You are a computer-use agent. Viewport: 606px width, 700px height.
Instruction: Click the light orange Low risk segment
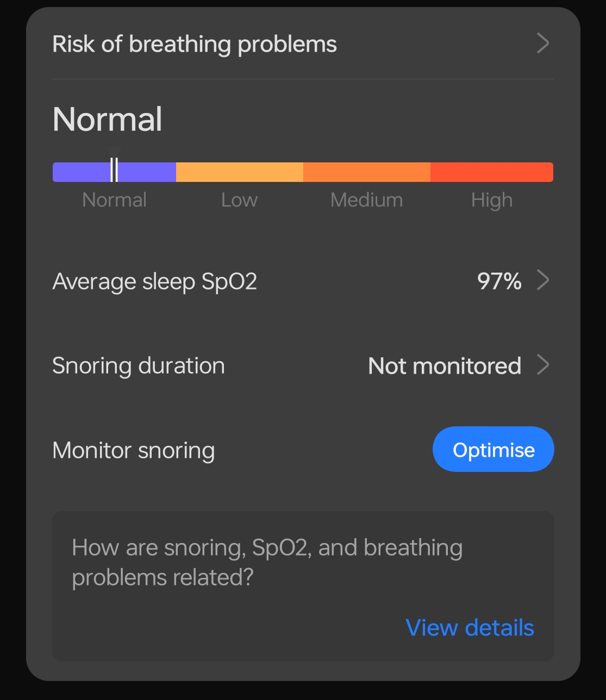point(239,172)
